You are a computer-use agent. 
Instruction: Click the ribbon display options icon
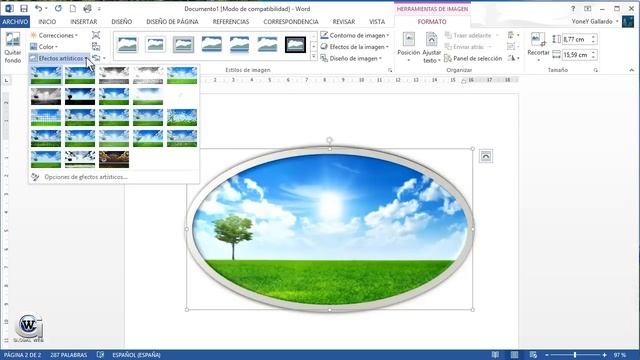pos(587,9)
